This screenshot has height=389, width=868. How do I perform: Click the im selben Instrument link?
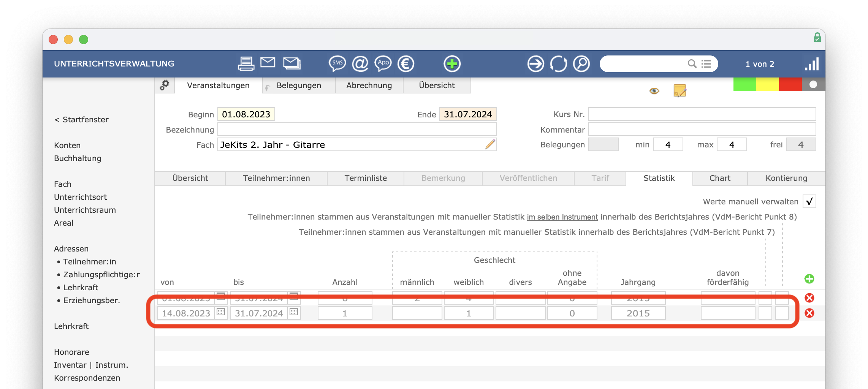coord(562,217)
